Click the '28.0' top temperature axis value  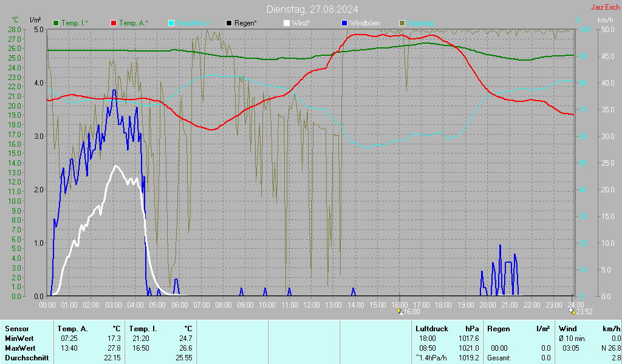(x=15, y=30)
